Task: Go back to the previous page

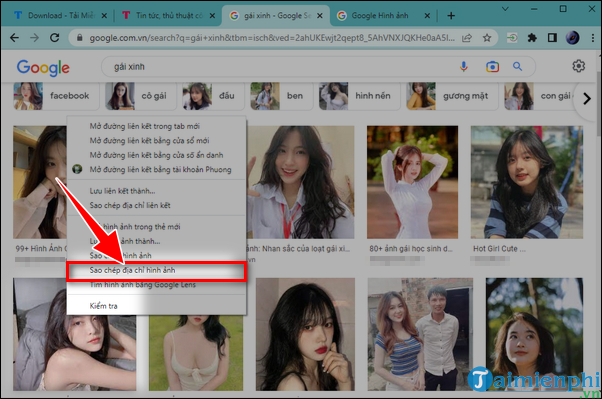Action: pos(15,38)
